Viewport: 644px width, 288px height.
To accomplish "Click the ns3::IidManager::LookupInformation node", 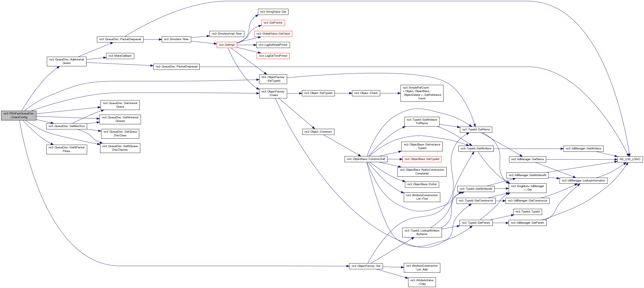I will tap(583, 181).
